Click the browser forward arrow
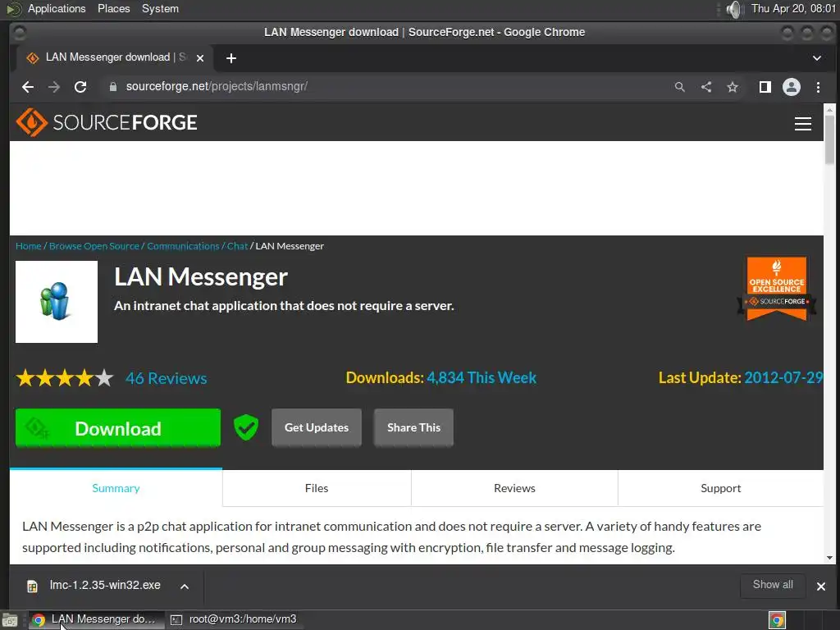Screen dimensions: 840x630 (54, 87)
